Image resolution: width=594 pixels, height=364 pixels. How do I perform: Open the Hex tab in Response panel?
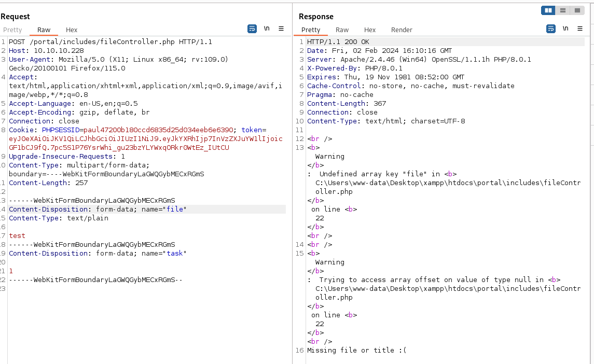click(x=370, y=30)
